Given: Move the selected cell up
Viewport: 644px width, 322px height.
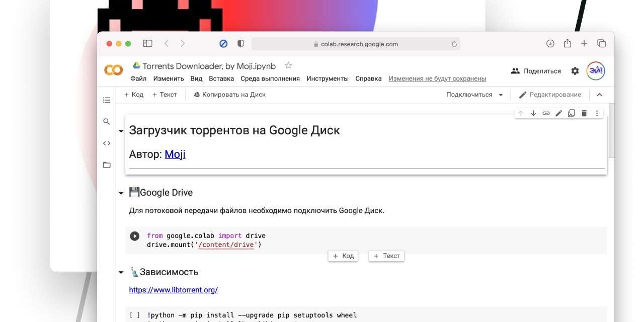Looking at the screenshot, I should (x=521, y=113).
